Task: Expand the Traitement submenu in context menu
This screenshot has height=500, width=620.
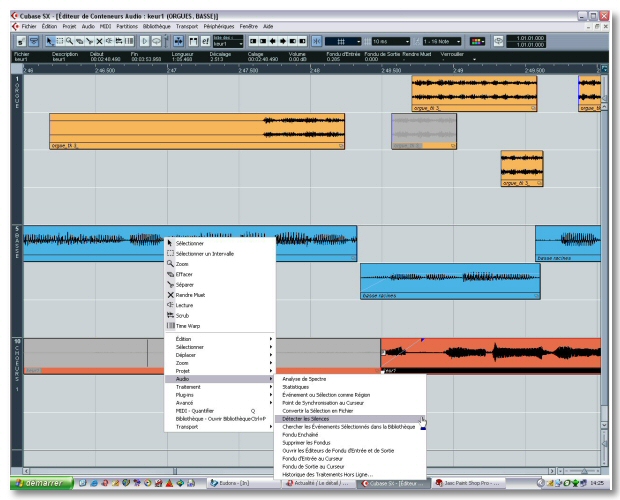Action: click(x=220, y=387)
